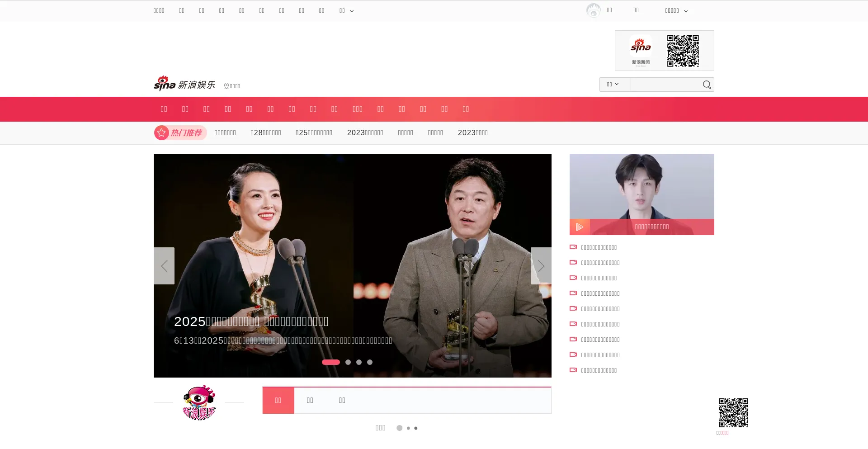Expand the search category dropdown

614,85
